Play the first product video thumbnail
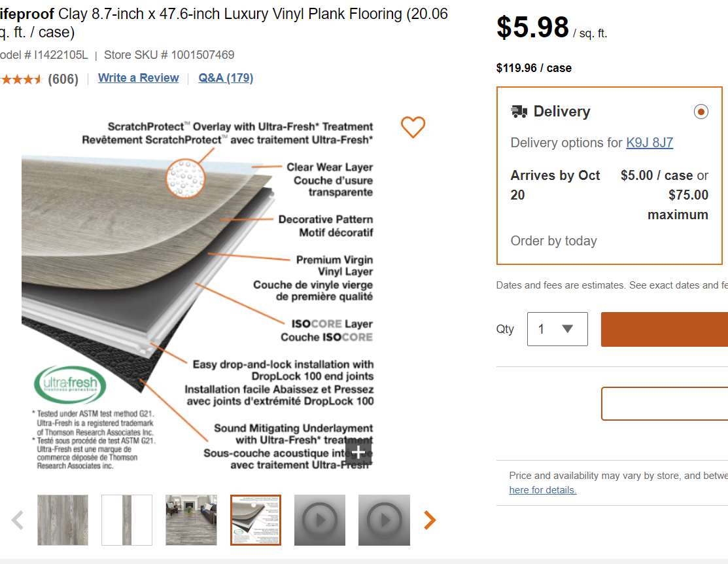Viewport: 728px width, 564px height. coord(320,520)
